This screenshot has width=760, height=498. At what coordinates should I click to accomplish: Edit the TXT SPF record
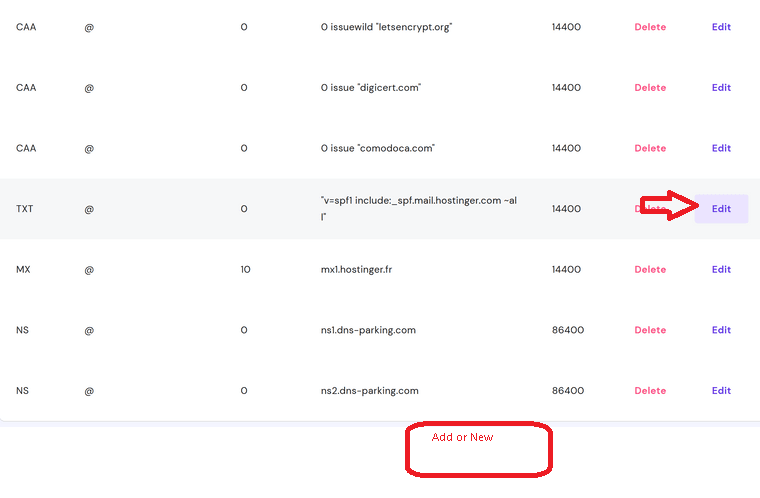pos(721,209)
